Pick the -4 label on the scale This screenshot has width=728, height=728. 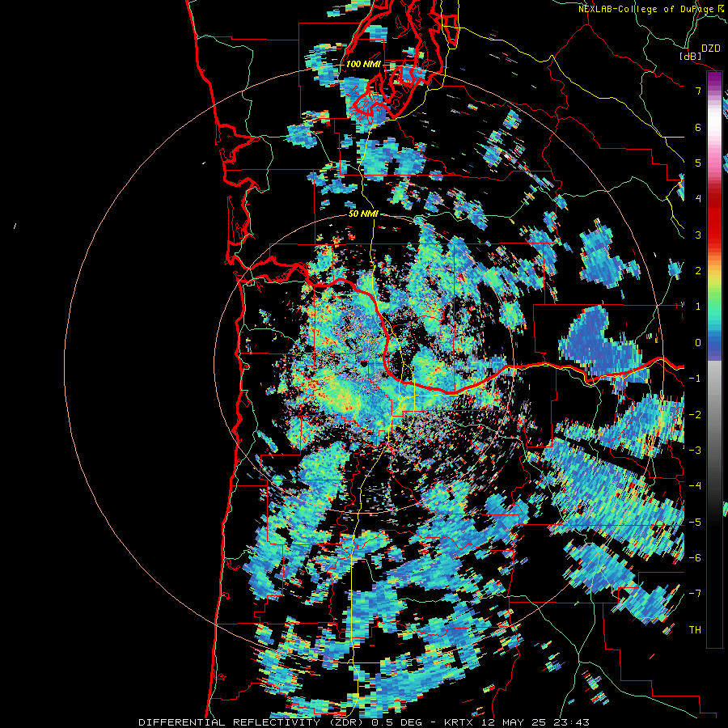(695, 485)
